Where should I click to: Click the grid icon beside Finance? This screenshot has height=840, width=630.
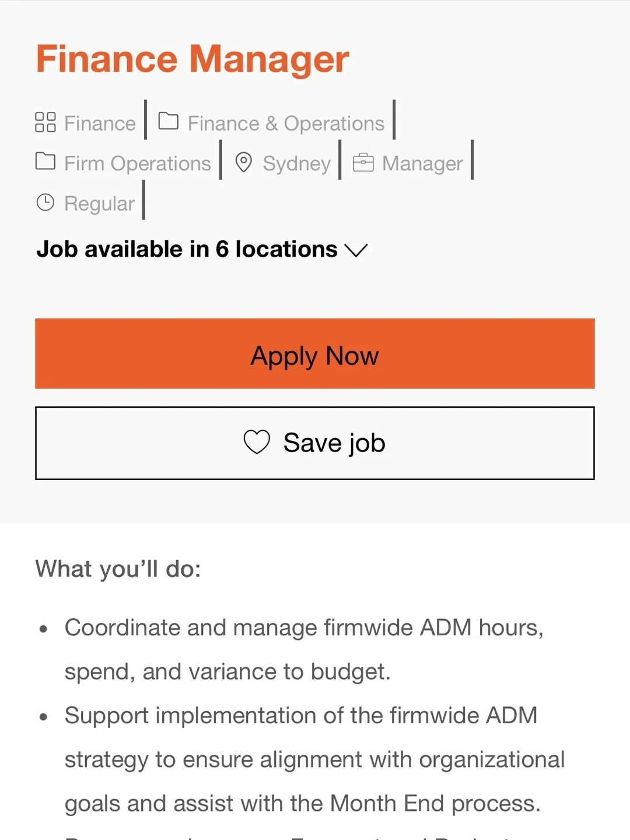(45, 123)
